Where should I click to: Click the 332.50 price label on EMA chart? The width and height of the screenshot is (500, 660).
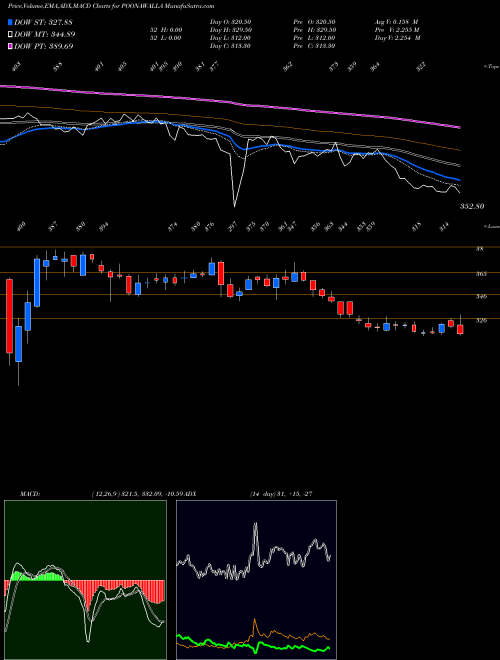pyautogui.click(x=471, y=206)
